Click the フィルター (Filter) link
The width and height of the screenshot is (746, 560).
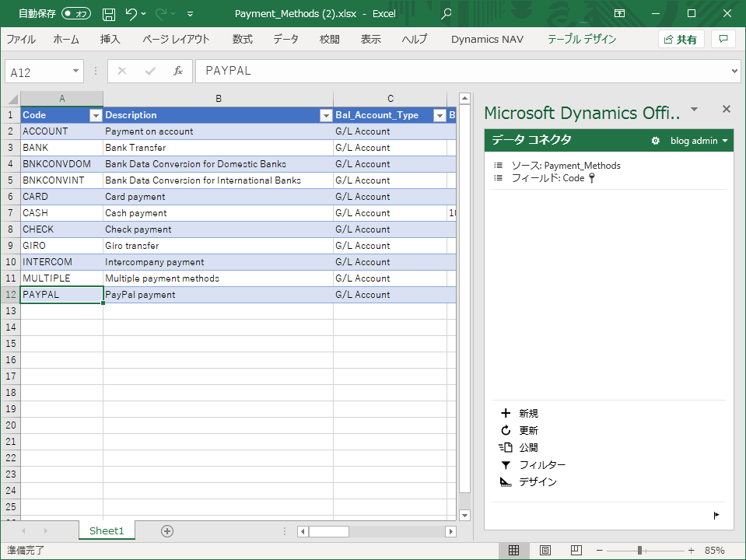(x=542, y=465)
